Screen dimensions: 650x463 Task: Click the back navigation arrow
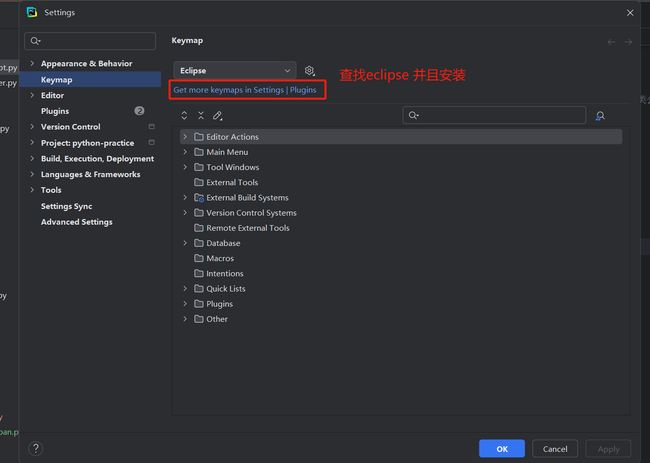[x=611, y=42]
